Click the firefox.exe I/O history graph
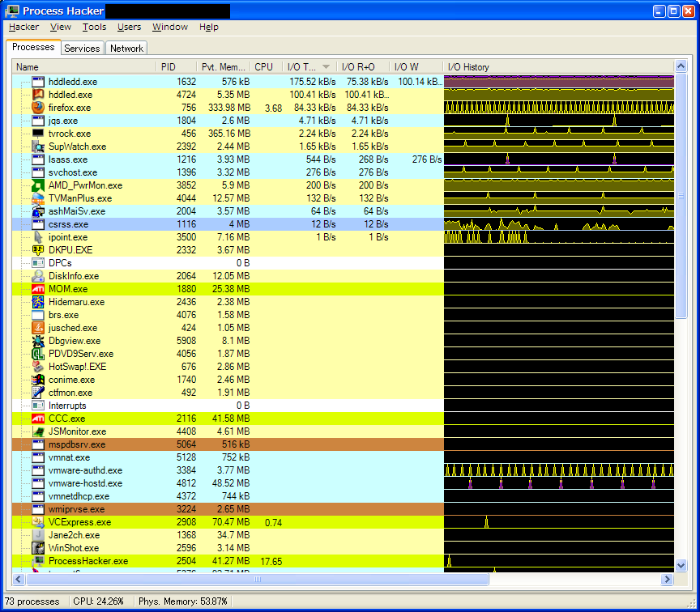700x612 pixels. (559, 108)
